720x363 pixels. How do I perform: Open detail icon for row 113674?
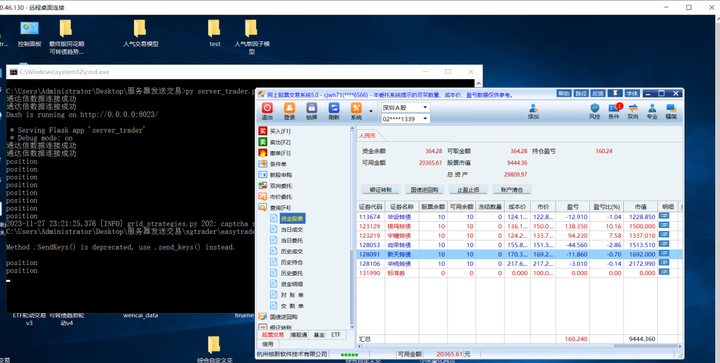(664, 216)
